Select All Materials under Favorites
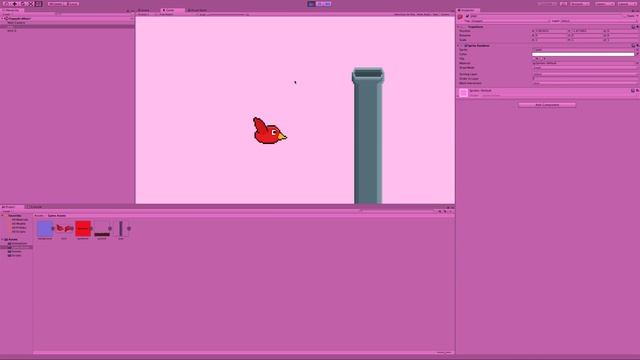The width and height of the screenshot is (640, 360). pos(20,220)
